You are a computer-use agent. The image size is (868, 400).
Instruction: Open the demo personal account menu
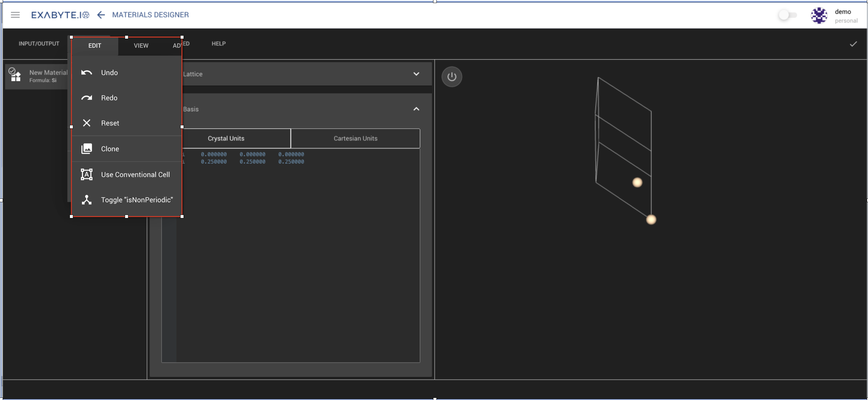[819, 15]
